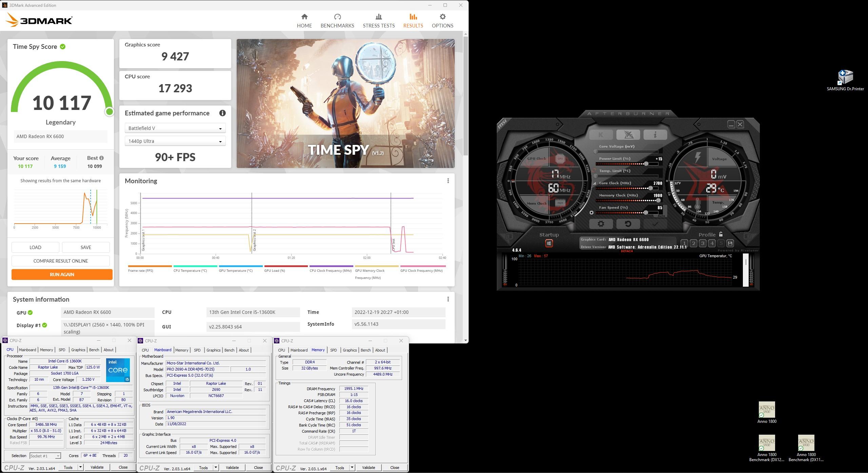Open the Kombustor 'K' button in Afterburner
The width and height of the screenshot is (868, 473).
pyautogui.click(x=601, y=135)
